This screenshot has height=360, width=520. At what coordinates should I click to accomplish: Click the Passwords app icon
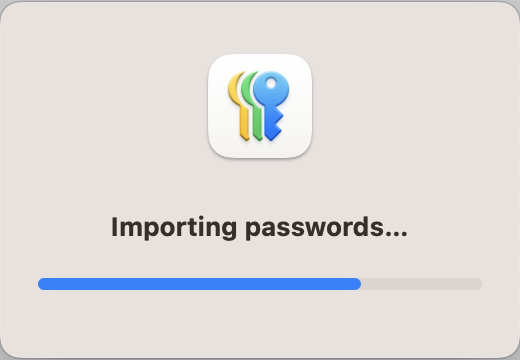[x=260, y=106]
